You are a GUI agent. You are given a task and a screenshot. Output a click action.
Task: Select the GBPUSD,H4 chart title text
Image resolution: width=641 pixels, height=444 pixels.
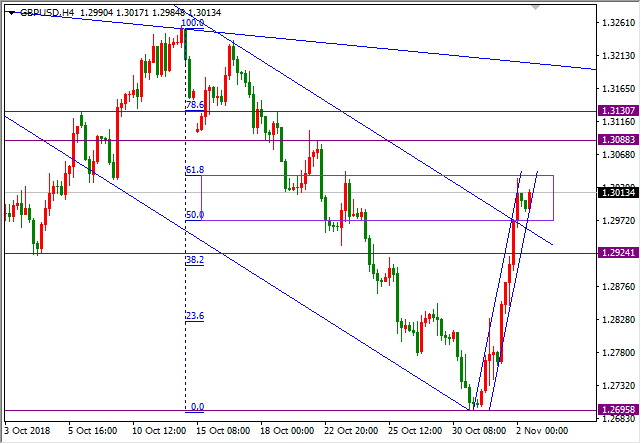[x=50, y=11]
